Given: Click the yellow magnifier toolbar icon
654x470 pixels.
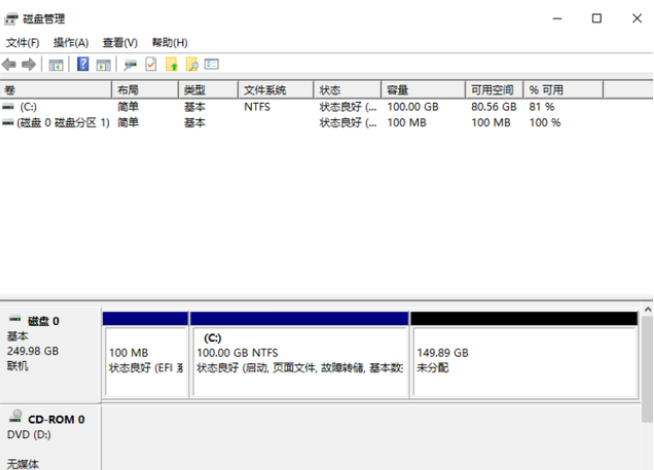Looking at the screenshot, I should tap(192, 64).
